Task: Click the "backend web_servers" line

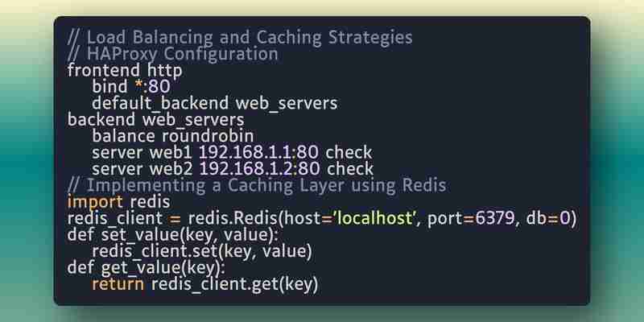Action: [x=155, y=120]
